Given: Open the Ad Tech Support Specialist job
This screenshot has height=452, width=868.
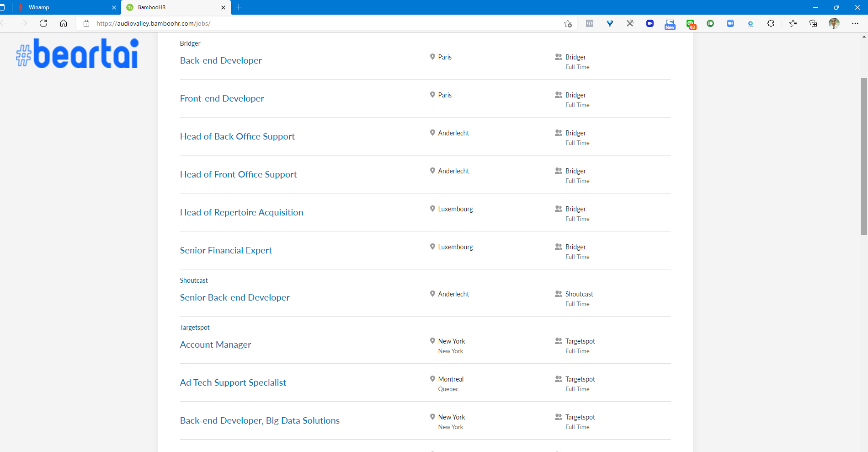Looking at the screenshot, I should 233,382.
